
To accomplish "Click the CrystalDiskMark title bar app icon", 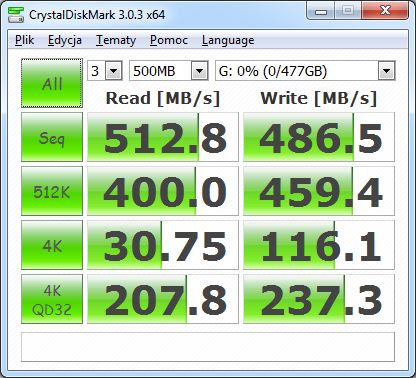I will [x=16, y=14].
